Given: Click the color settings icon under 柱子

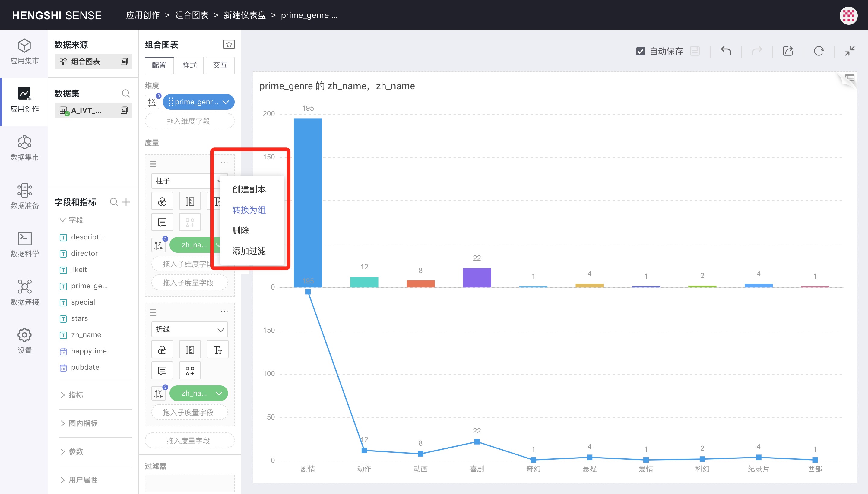Looking at the screenshot, I should [162, 201].
